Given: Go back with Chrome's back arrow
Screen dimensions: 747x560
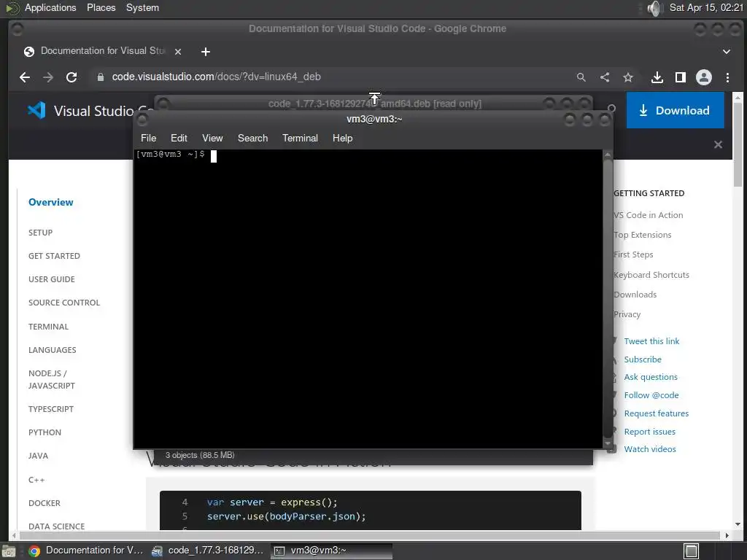Looking at the screenshot, I should click(x=25, y=77).
